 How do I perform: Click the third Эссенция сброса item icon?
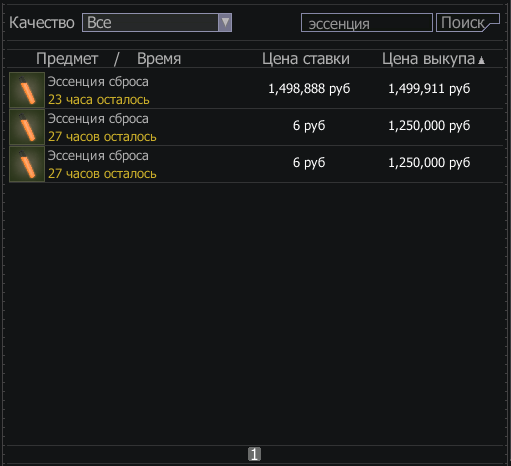[x=27, y=164]
